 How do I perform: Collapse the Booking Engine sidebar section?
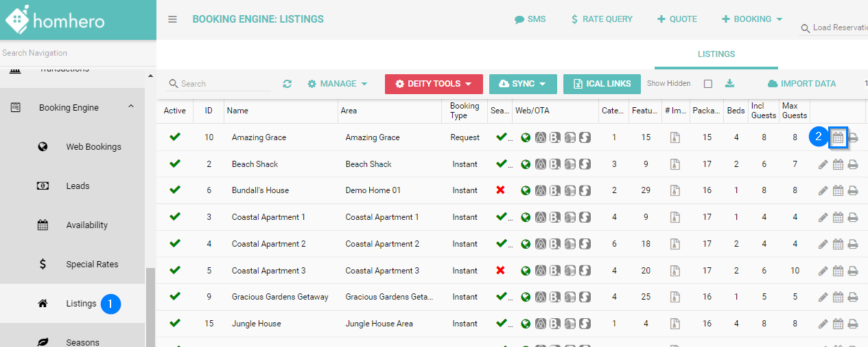tap(130, 107)
